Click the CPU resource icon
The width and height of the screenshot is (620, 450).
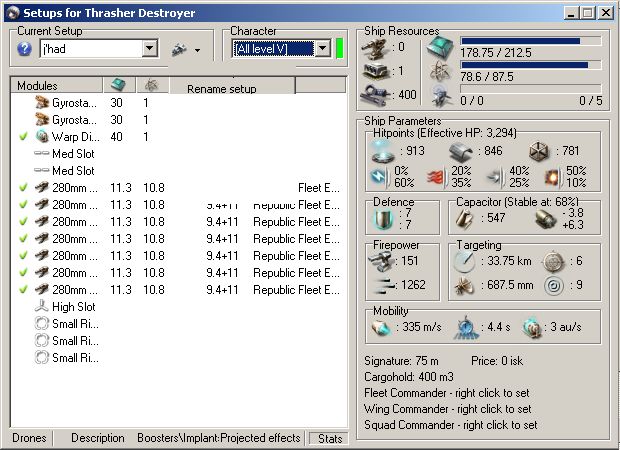click(439, 47)
